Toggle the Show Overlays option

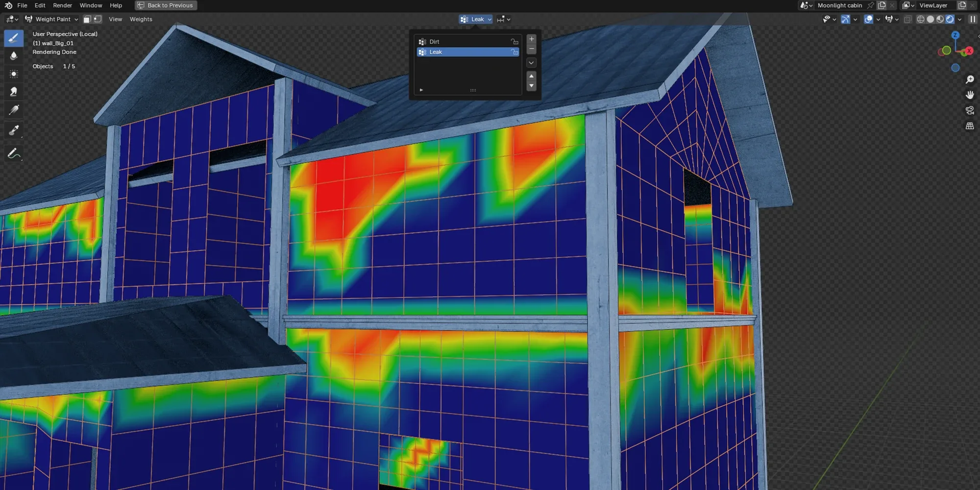(x=868, y=19)
